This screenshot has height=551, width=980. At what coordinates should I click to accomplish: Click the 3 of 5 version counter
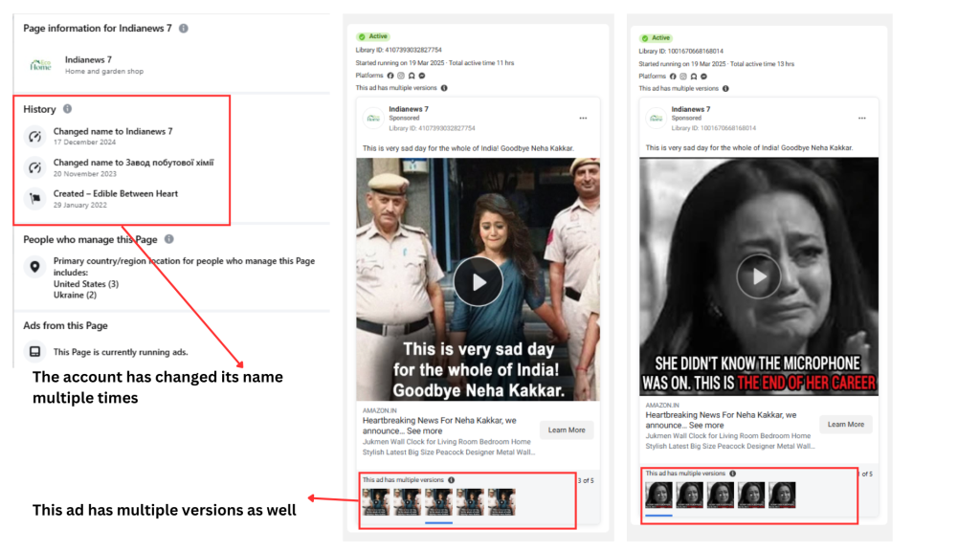[586, 480]
